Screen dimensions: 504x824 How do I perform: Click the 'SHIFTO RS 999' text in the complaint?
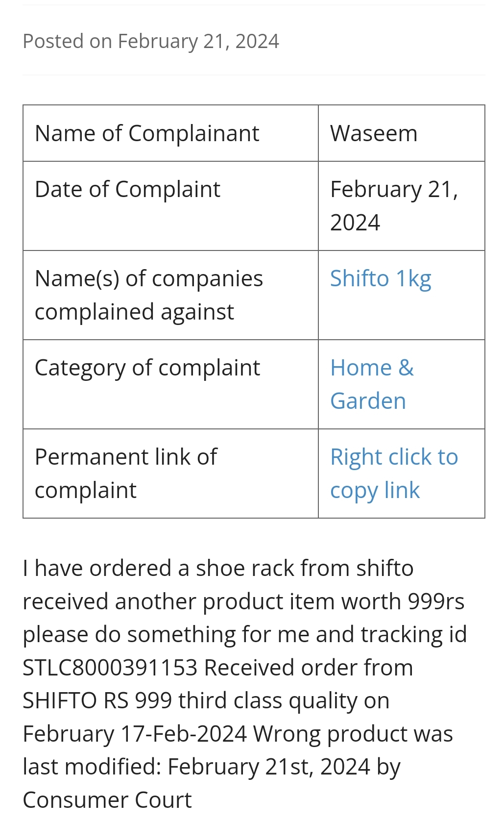pyautogui.click(x=97, y=701)
